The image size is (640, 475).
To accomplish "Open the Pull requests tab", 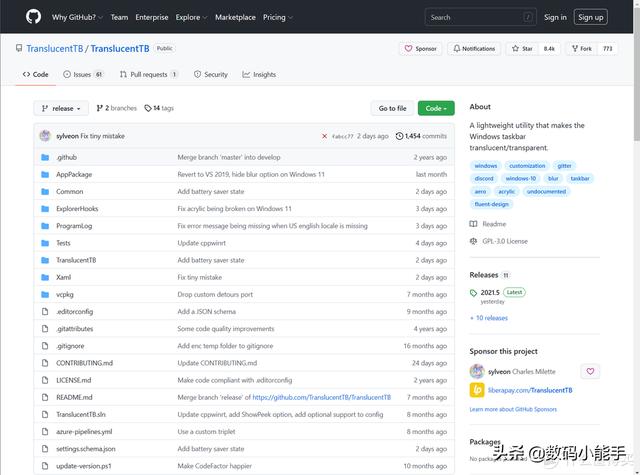I will 149,74.
